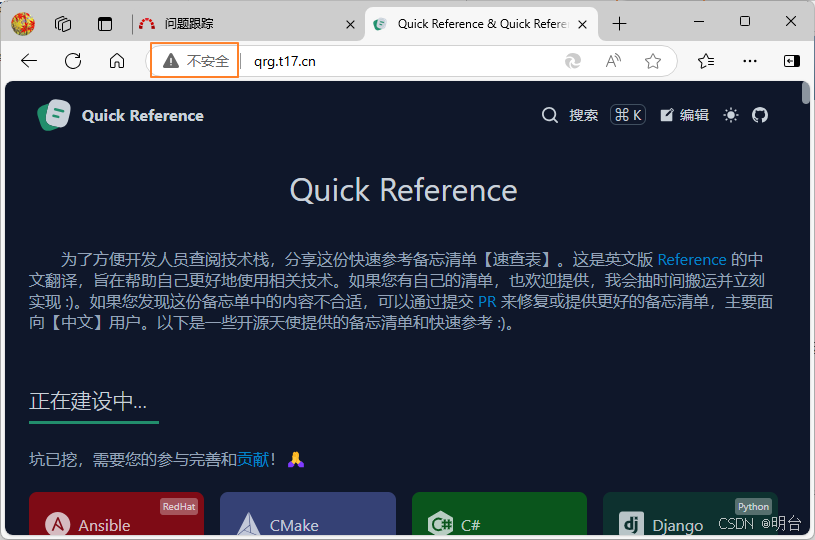Click the Python tag on Django card
Image resolution: width=815 pixels, height=540 pixels.
coord(753,507)
